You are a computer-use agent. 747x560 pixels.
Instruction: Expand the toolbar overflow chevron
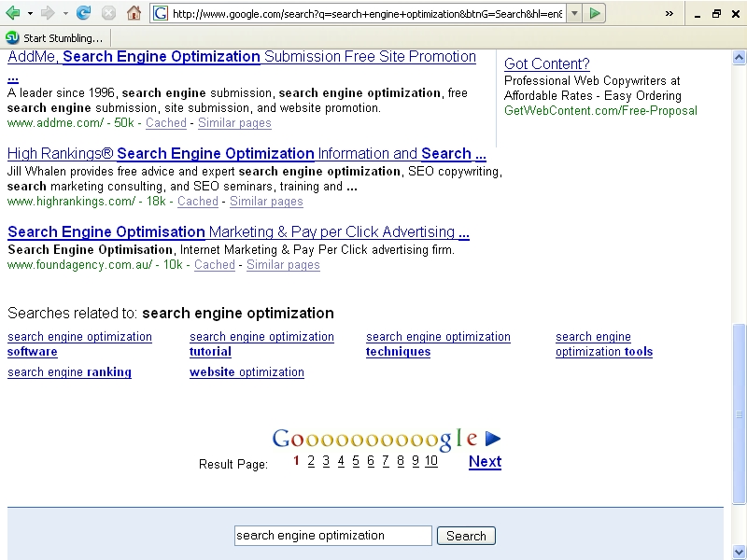(x=669, y=13)
